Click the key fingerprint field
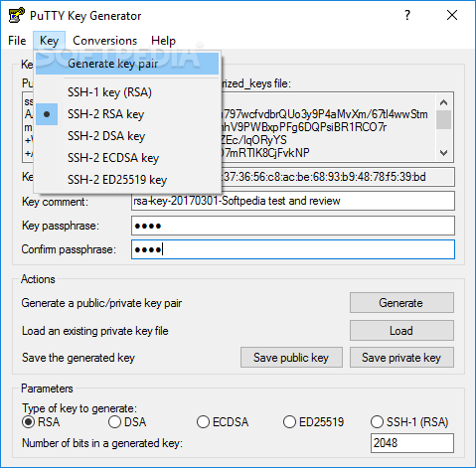 click(337, 177)
